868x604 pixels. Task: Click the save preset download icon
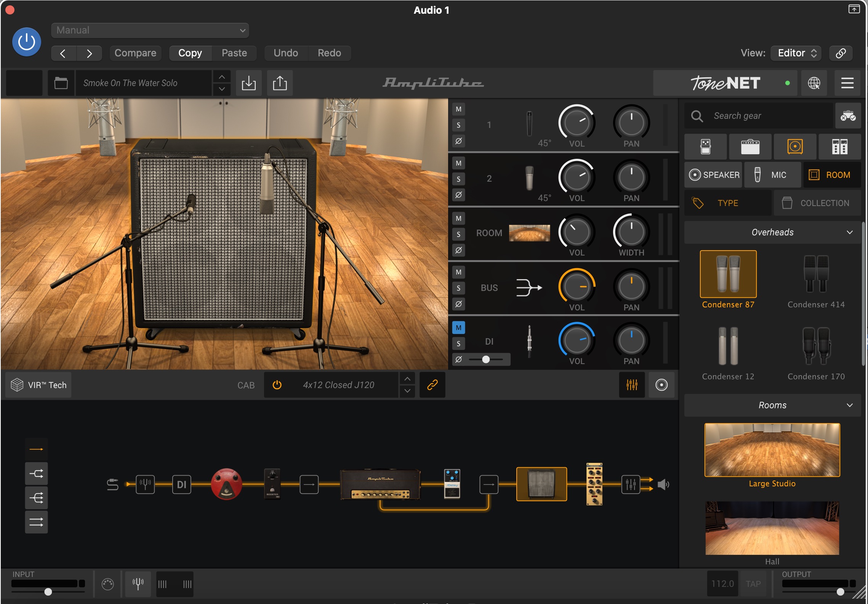249,83
